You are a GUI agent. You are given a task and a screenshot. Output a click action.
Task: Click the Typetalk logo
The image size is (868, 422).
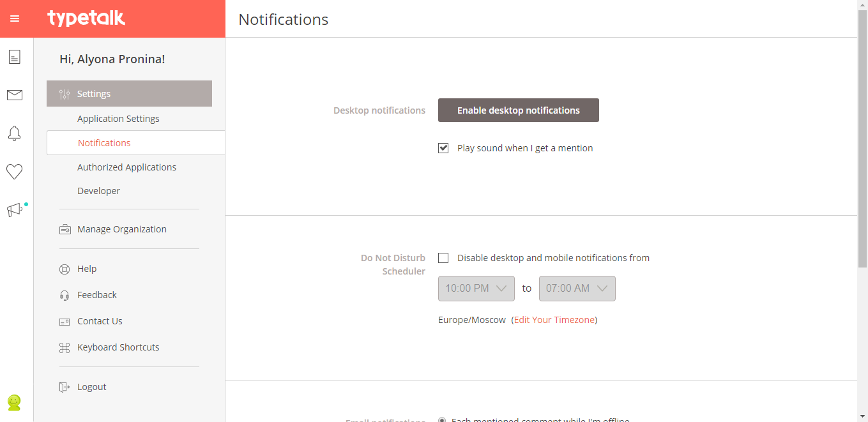point(86,19)
